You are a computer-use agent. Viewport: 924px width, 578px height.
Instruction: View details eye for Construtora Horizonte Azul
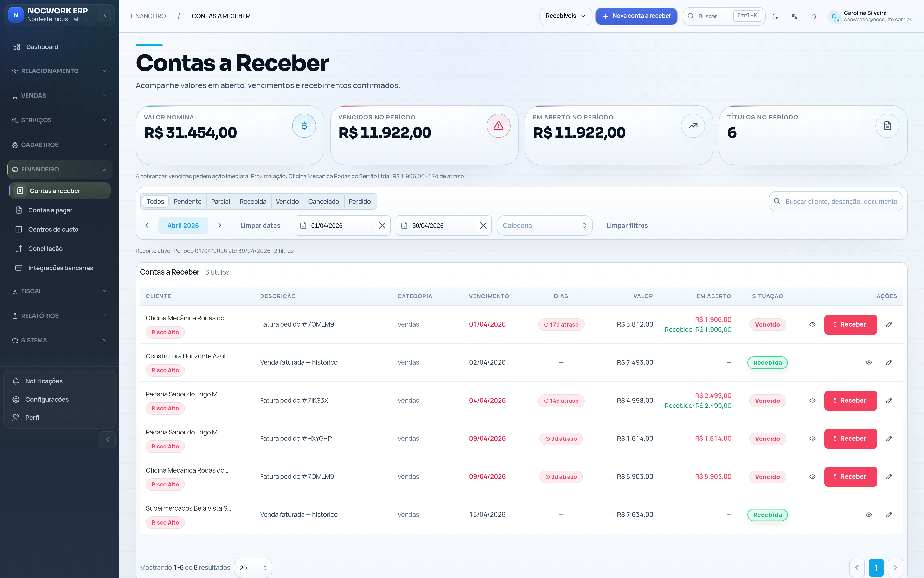click(x=869, y=362)
